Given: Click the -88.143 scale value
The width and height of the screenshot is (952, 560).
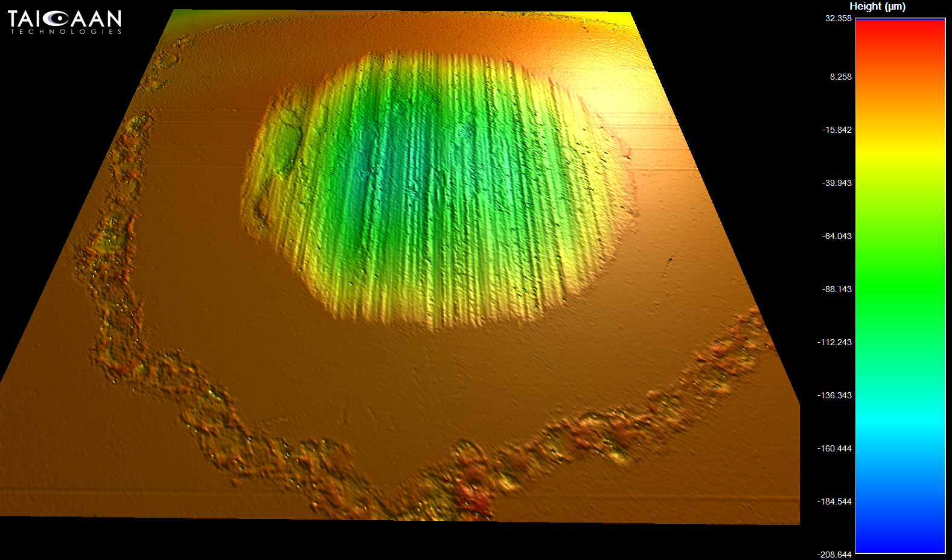Looking at the screenshot, I should coord(837,289).
